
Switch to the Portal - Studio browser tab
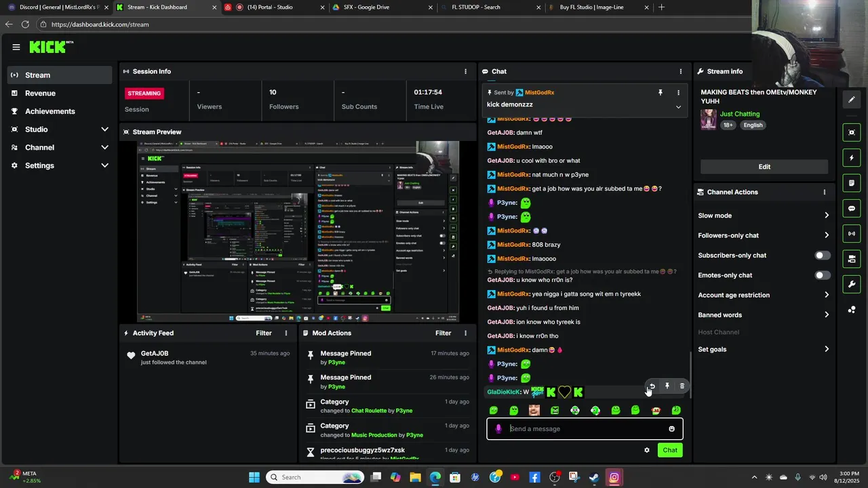tap(274, 7)
